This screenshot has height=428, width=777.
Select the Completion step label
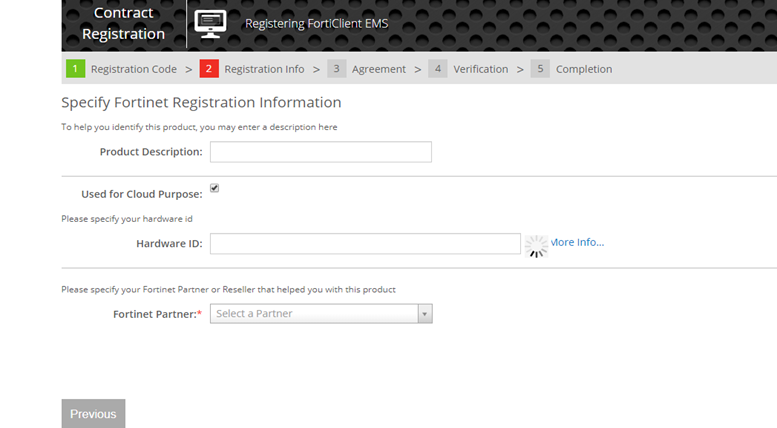(584, 69)
